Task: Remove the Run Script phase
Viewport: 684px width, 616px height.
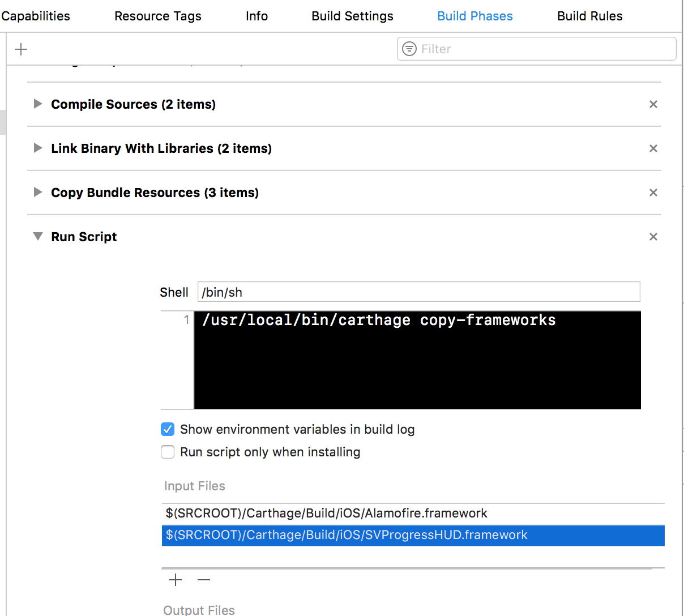Action: pos(653,237)
